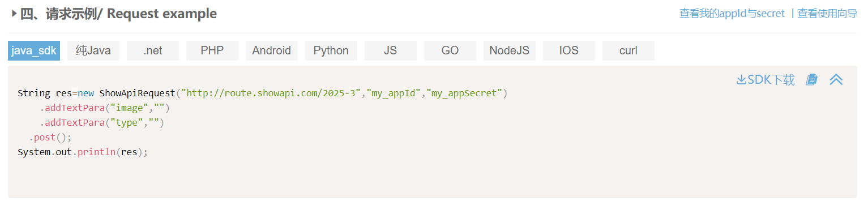
Task: Open the curl example tab
Action: (x=628, y=50)
